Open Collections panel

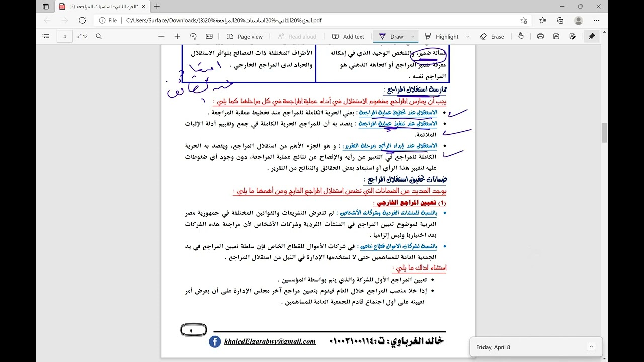tap(560, 20)
